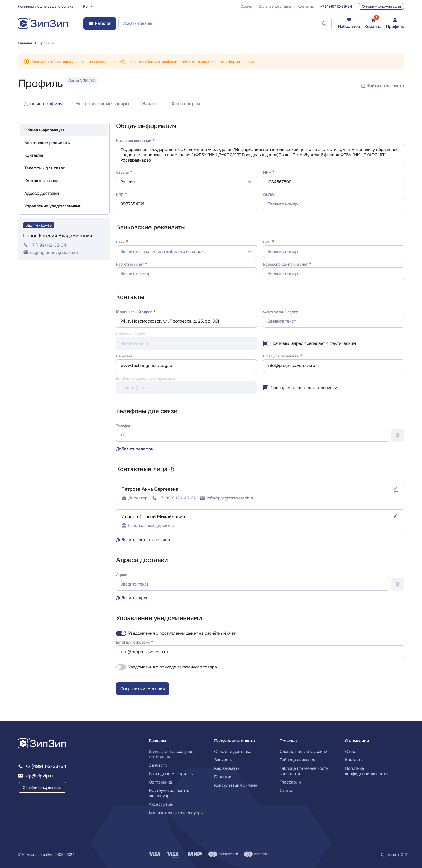
Task: Open the Каталог menu
Action: click(100, 23)
